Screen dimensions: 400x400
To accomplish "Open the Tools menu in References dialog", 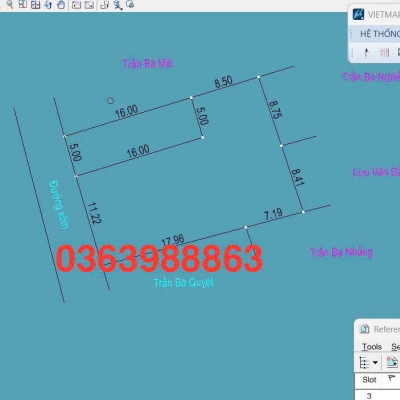I will (372, 347).
